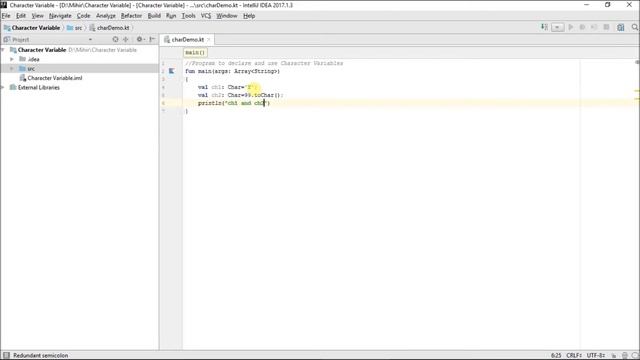This screenshot has height=360, width=640.
Task: Open the Analyze menu
Action: (x=106, y=16)
